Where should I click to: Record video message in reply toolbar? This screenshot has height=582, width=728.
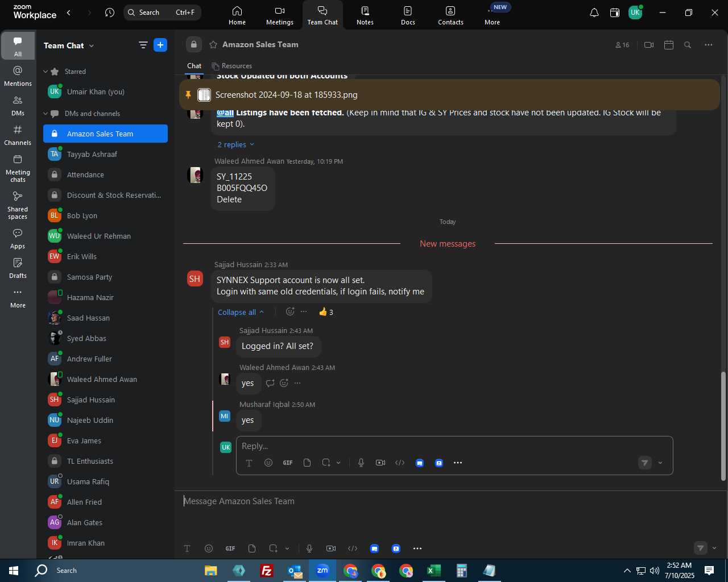(x=380, y=463)
